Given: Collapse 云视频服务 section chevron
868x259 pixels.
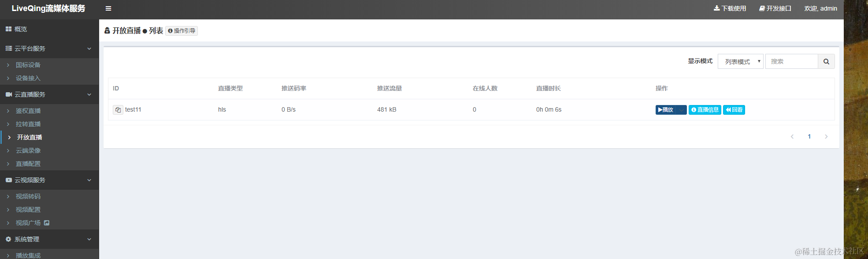Looking at the screenshot, I should (x=89, y=180).
